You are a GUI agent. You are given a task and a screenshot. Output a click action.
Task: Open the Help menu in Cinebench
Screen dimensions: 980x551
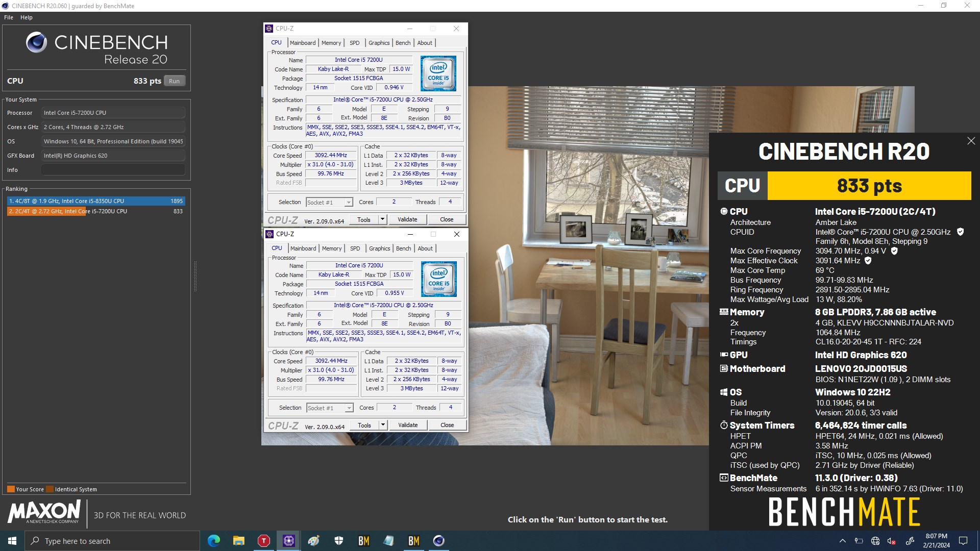(x=27, y=17)
